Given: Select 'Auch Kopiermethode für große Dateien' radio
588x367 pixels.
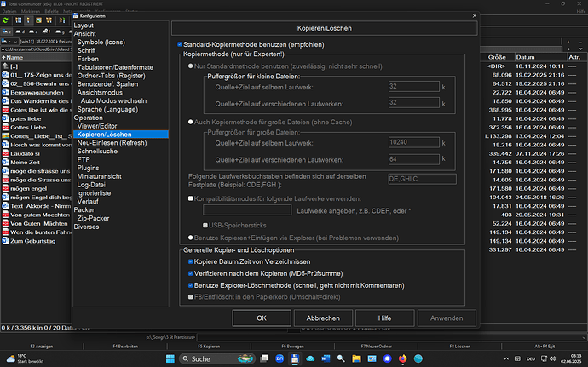Looking at the screenshot, I should coord(191,122).
